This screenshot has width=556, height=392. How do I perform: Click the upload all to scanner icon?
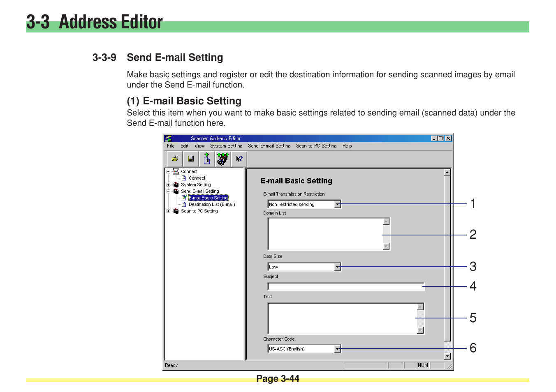(x=223, y=159)
